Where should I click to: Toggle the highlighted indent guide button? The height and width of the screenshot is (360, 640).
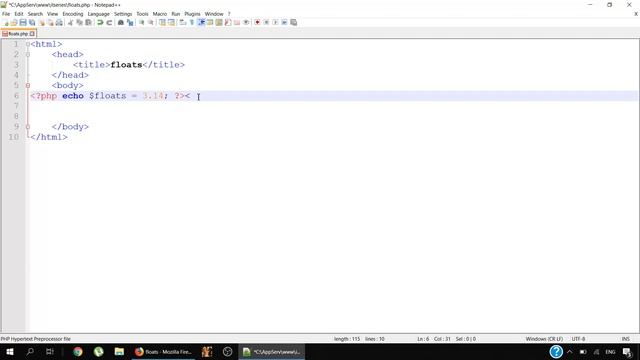[x=201, y=22]
